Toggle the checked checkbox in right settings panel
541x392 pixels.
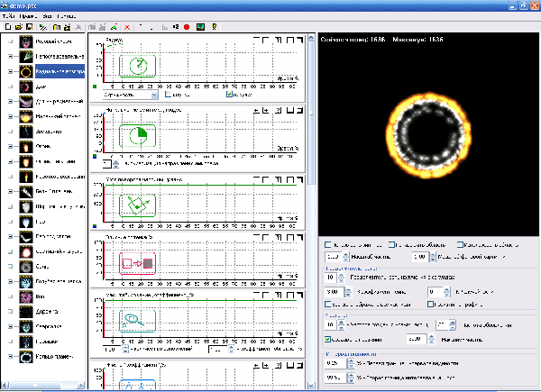[327, 339]
